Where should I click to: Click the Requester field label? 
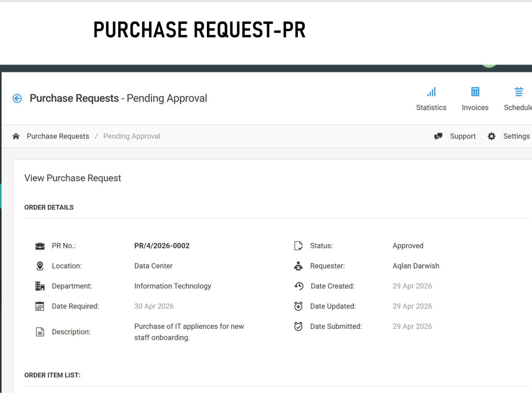327,266
